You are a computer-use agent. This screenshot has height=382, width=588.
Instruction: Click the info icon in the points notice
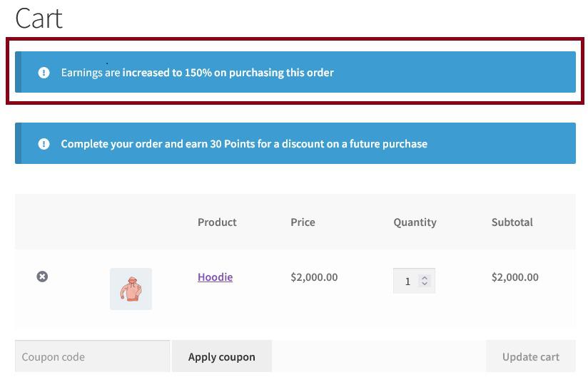pyautogui.click(x=44, y=143)
